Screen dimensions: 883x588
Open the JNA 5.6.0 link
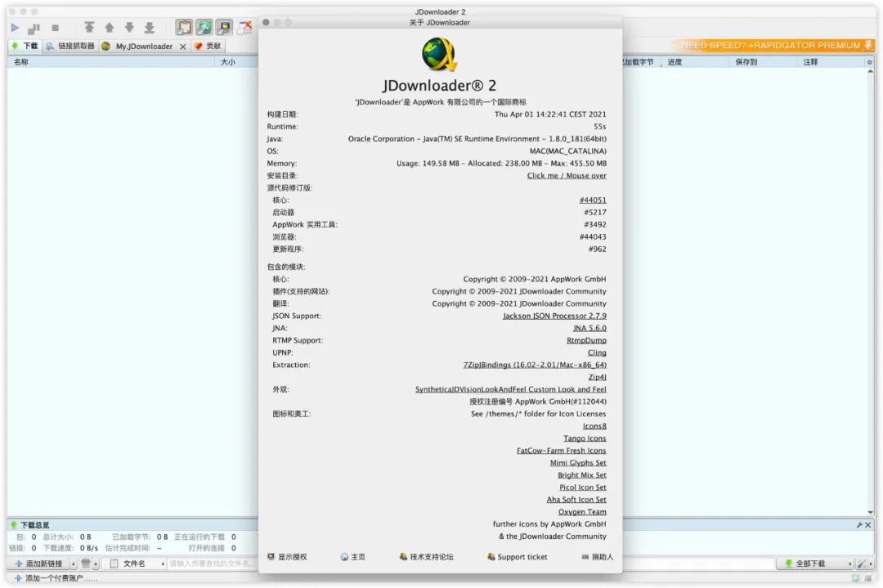click(589, 329)
